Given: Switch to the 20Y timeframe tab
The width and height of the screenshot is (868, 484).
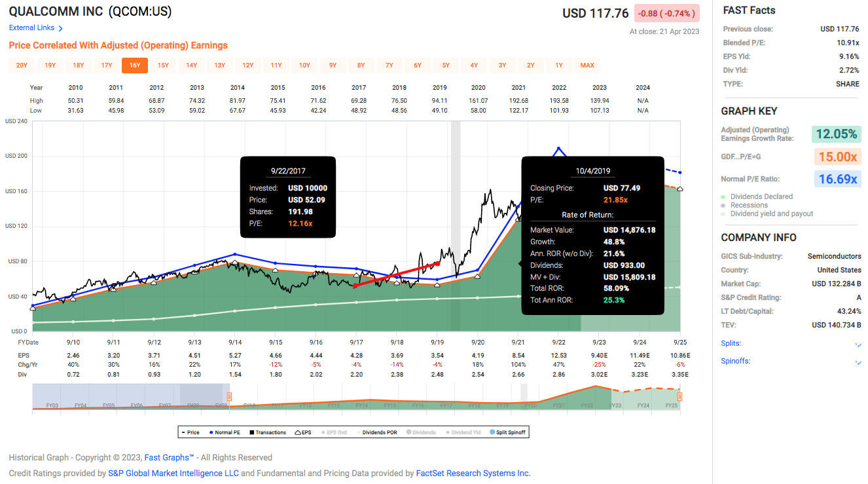Looking at the screenshot, I should [x=23, y=65].
